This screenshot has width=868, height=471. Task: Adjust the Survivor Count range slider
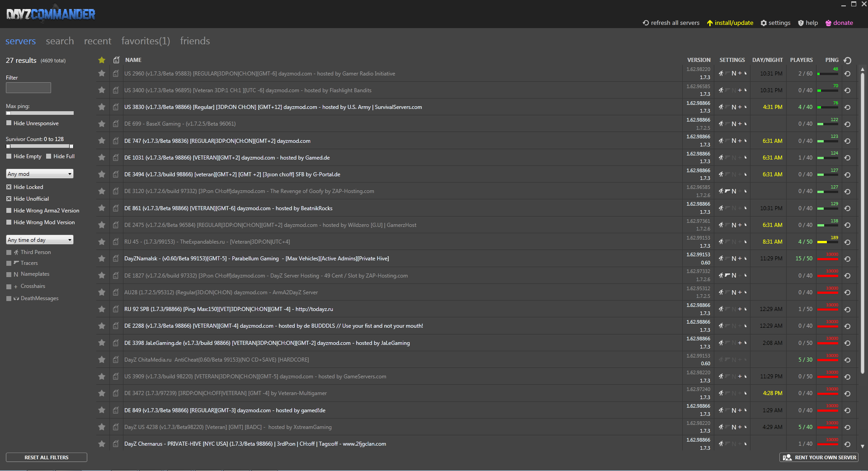40,146
